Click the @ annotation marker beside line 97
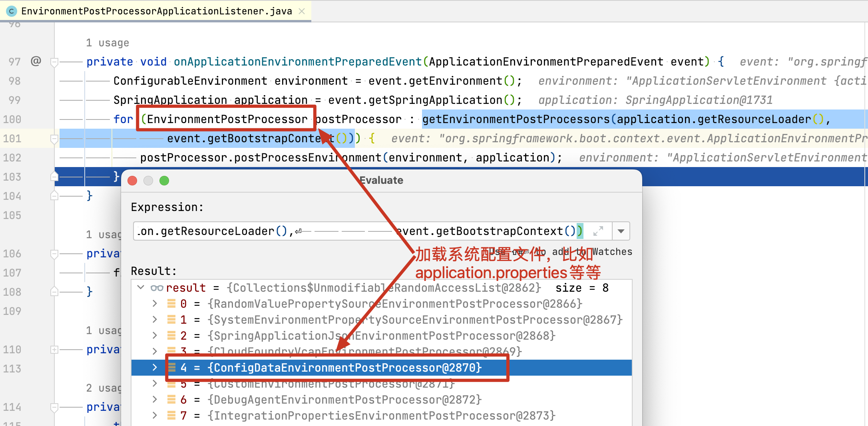 pos(36,61)
